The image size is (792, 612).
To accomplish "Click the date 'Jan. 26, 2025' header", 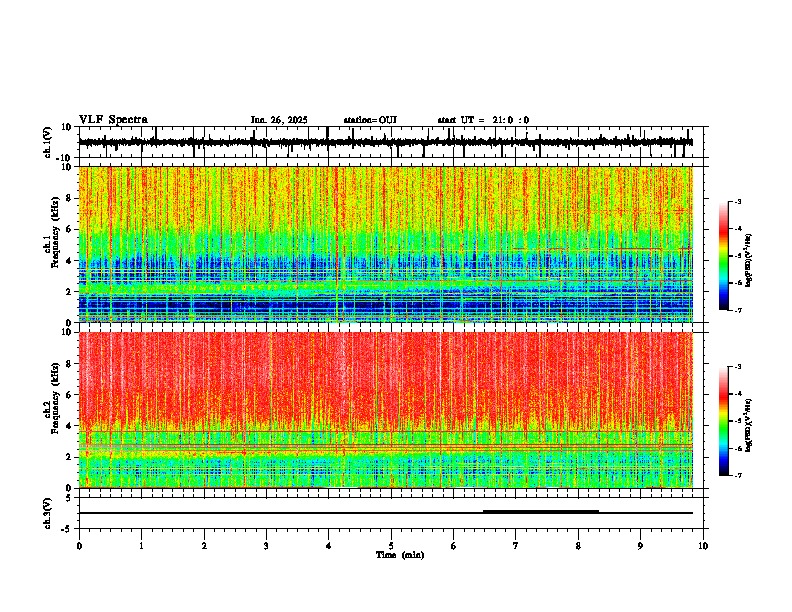I will click(279, 120).
